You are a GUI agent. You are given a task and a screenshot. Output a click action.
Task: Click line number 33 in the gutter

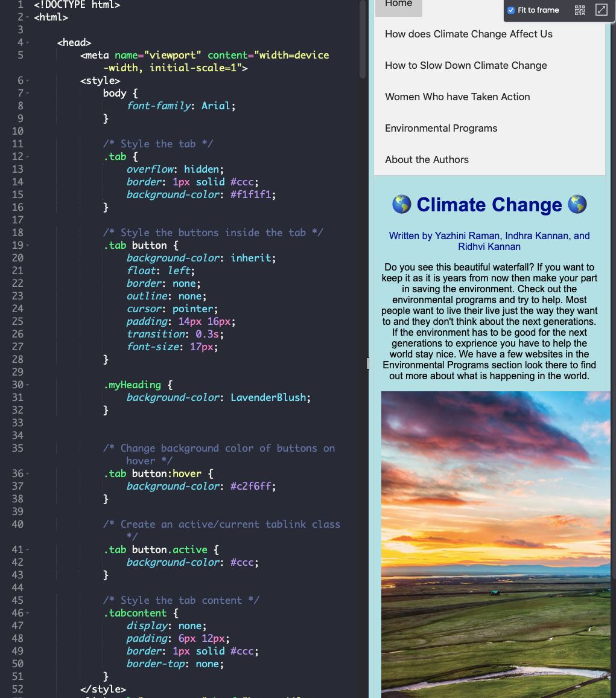point(17,423)
